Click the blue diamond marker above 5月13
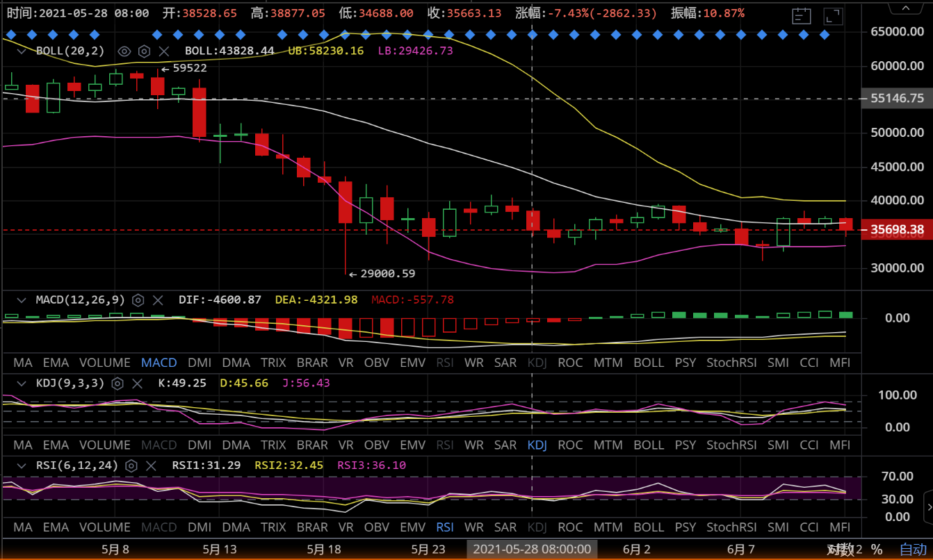This screenshot has height=560, width=933. 219,34
